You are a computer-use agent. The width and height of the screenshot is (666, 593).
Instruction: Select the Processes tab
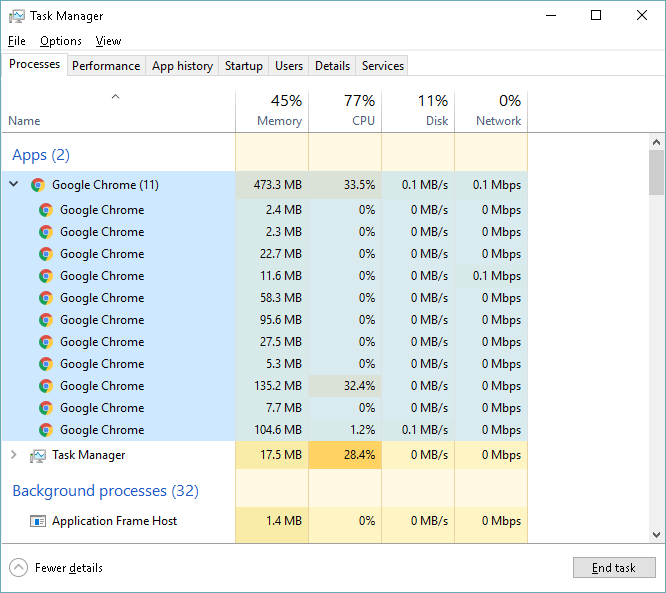tap(34, 64)
